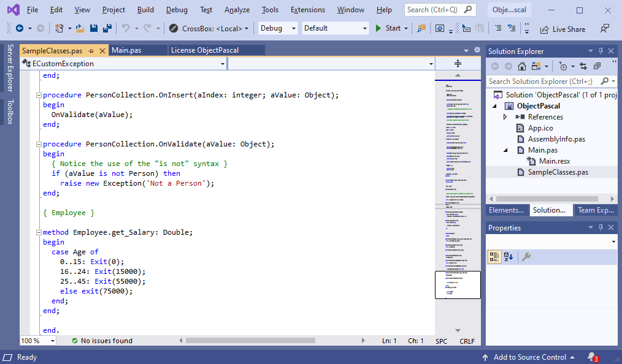Open the Analyze menu
This screenshot has height=364, width=622.
coord(237,10)
